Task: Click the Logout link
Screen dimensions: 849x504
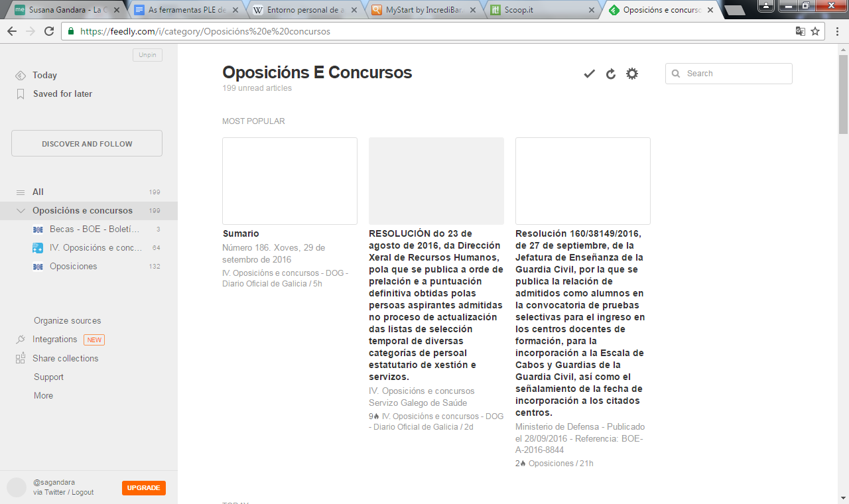Action: click(x=83, y=493)
